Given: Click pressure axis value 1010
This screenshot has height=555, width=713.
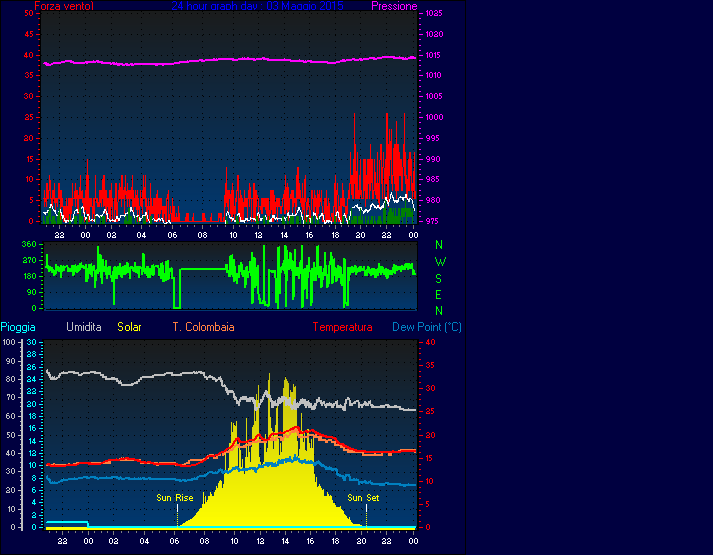Looking at the screenshot, I should click(x=434, y=75).
